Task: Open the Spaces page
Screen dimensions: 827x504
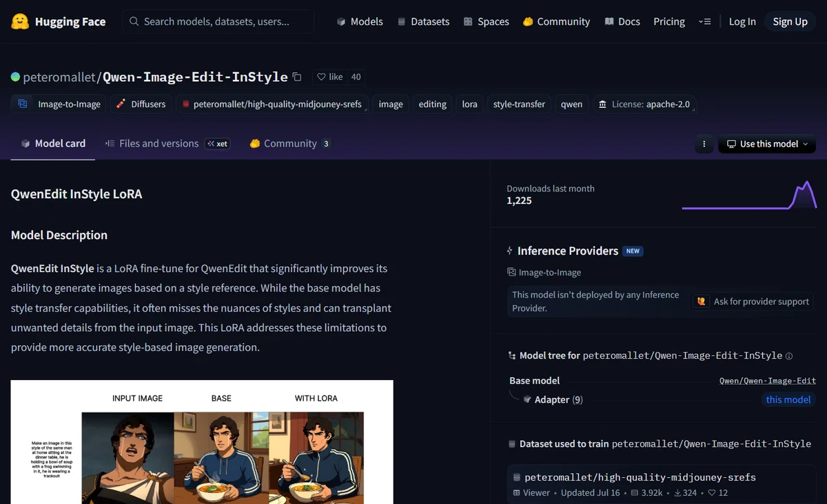Action: coord(487,21)
